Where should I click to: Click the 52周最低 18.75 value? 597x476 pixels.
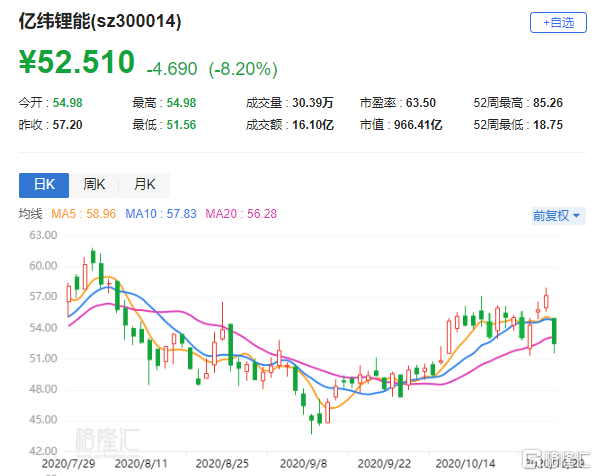pyautogui.click(x=548, y=125)
